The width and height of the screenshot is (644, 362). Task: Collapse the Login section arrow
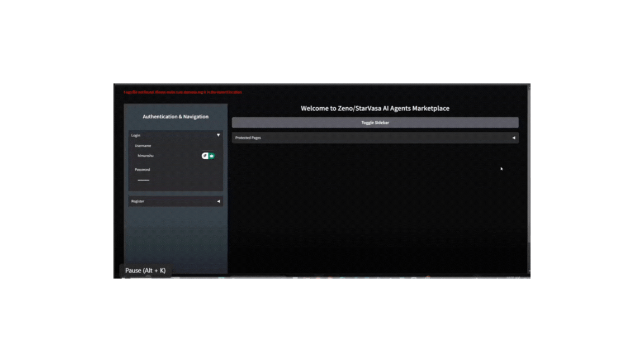pyautogui.click(x=218, y=135)
